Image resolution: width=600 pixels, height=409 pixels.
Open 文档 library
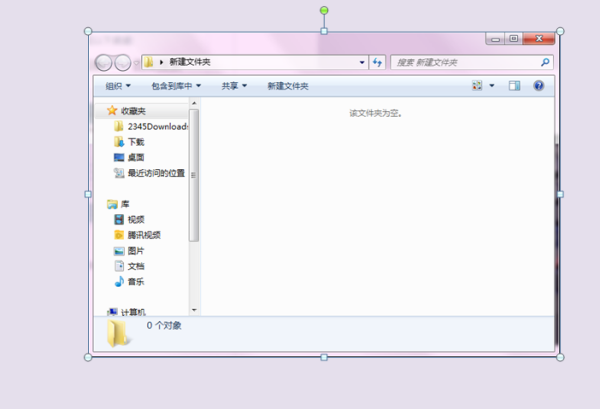(136, 266)
